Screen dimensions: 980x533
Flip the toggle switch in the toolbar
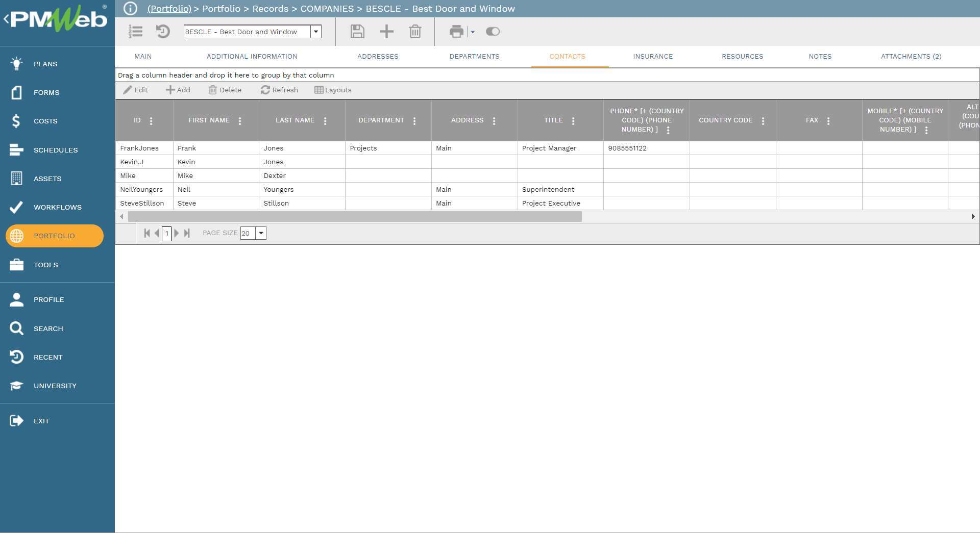[493, 32]
